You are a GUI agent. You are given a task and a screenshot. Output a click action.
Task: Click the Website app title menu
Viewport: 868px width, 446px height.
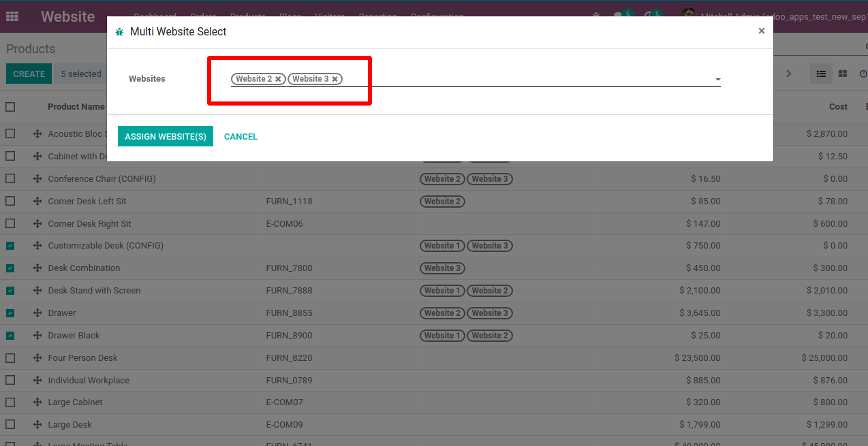tap(67, 16)
